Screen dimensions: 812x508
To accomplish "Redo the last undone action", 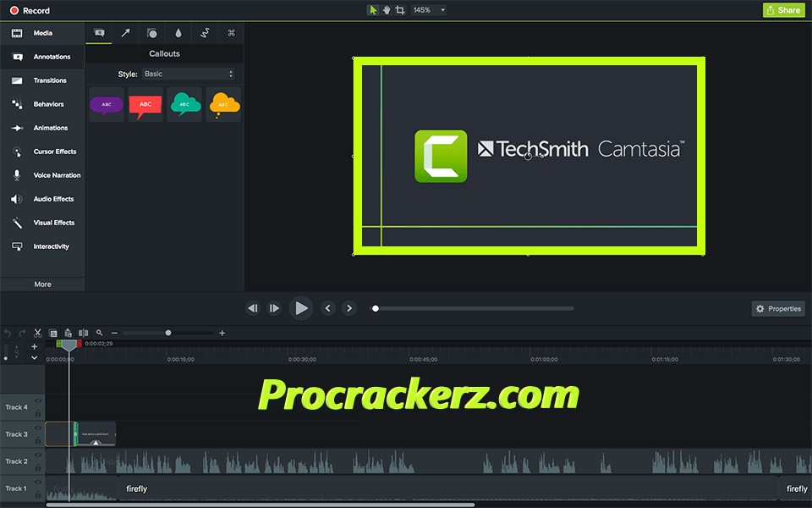I will [22, 333].
